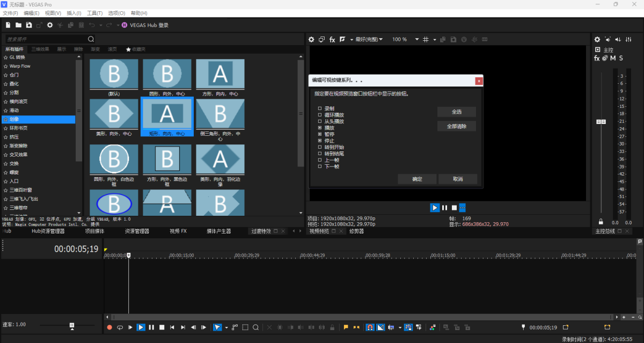Open master bus settings gear icon

tap(597, 39)
